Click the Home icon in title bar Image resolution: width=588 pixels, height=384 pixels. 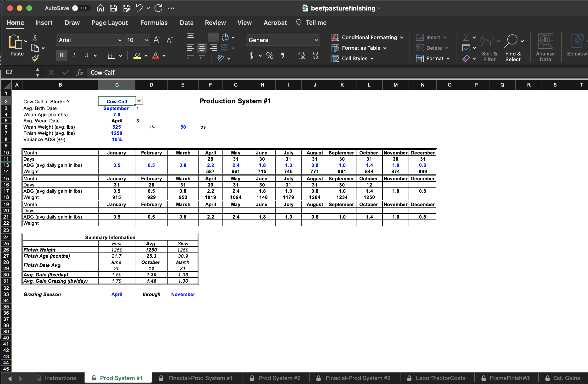coord(100,8)
